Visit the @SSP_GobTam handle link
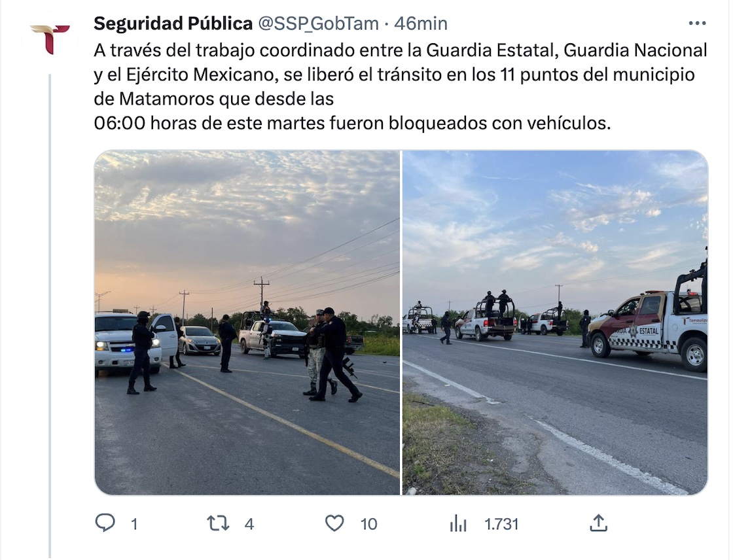Image resolution: width=733 pixels, height=560 pixels. (x=318, y=24)
